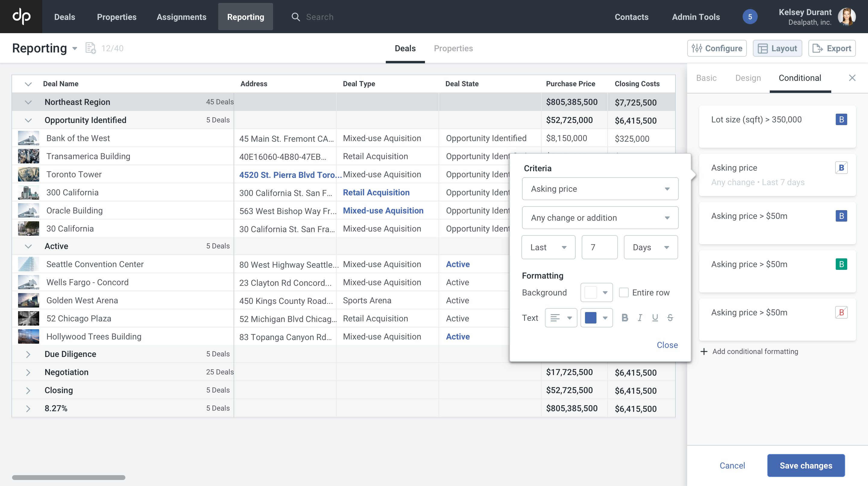
Task: Click the magnifier search icon
Action: (295, 17)
